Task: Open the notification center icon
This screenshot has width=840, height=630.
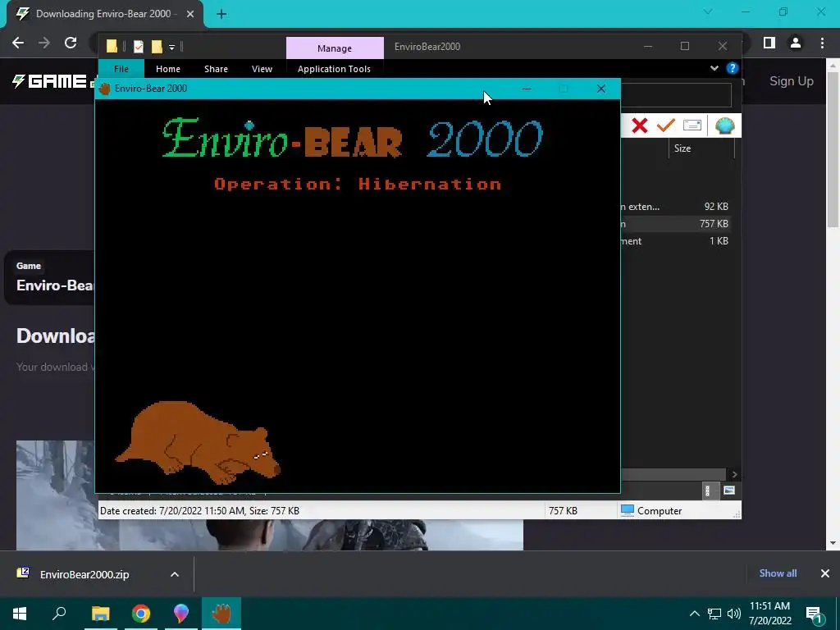Action: (x=815, y=615)
